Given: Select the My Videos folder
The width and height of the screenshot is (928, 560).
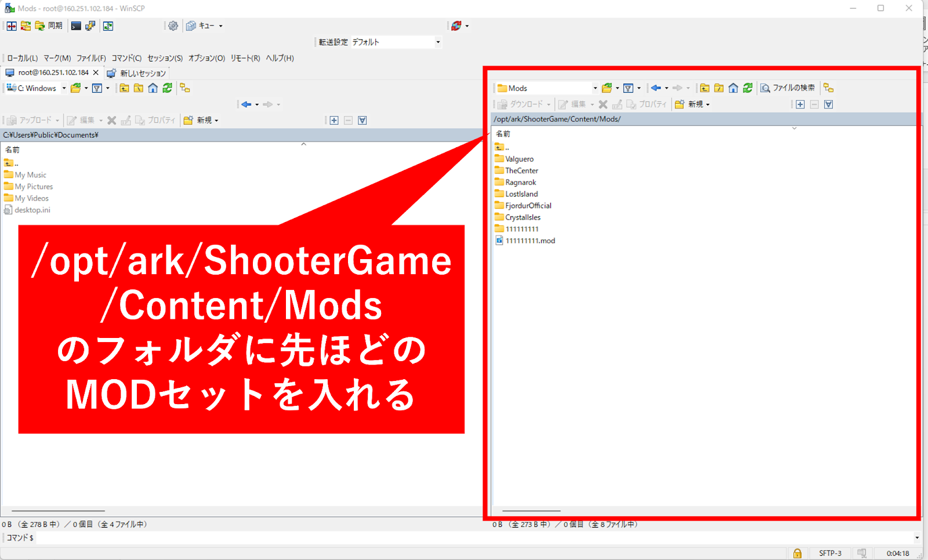Looking at the screenshot, I should (26, 198).
